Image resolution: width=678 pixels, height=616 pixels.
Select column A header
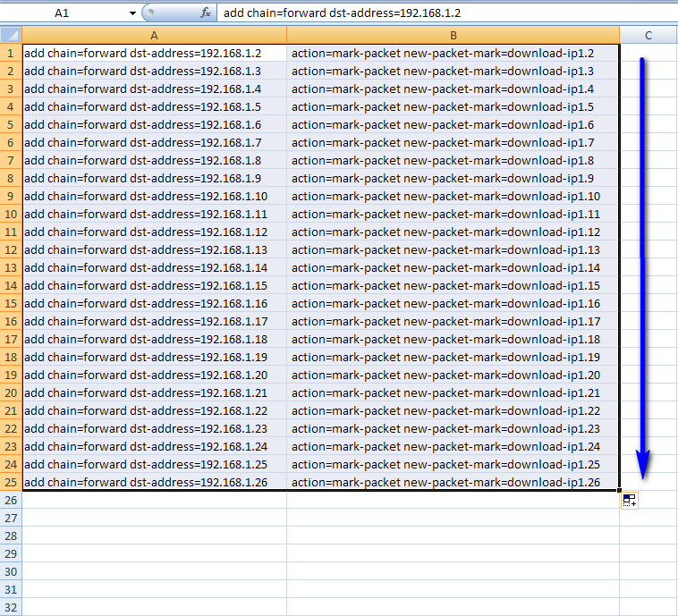point(155,36)
